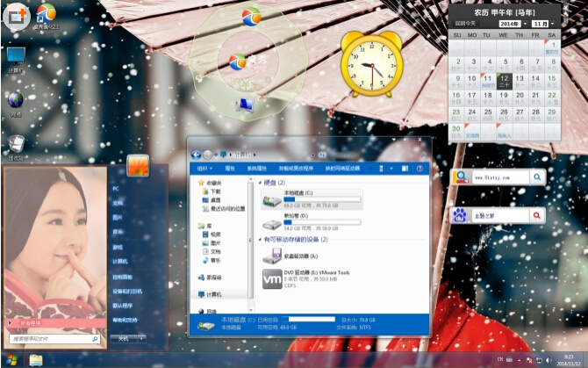Open 音乐 in the Start menu
This screenshot has width=588, height=368.
(x=118, y=232)
